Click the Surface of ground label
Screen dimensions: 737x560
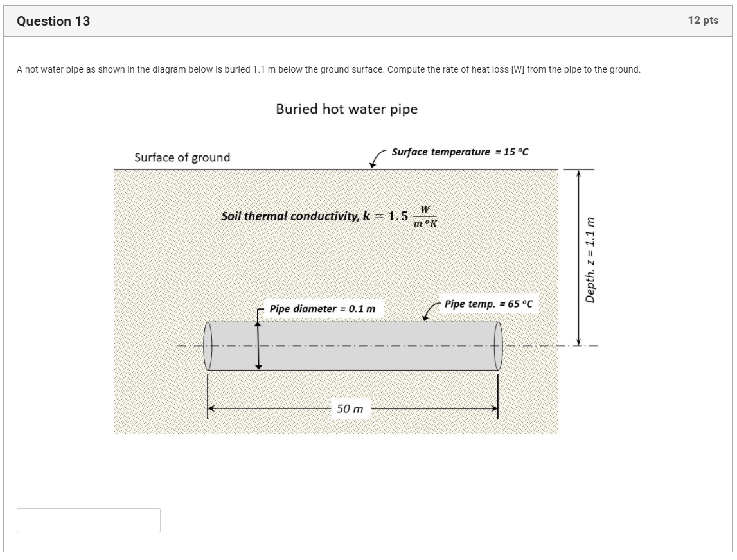click(182, 157)
